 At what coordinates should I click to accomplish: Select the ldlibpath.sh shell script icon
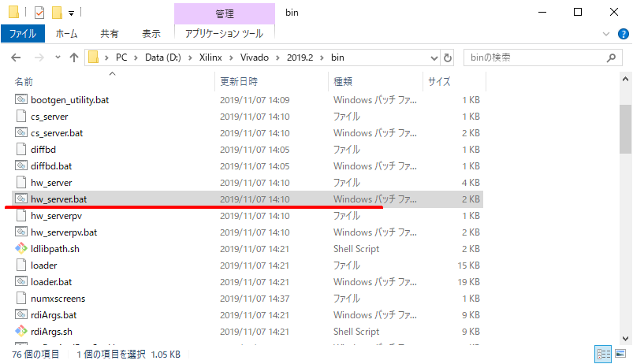pos(21,248)
